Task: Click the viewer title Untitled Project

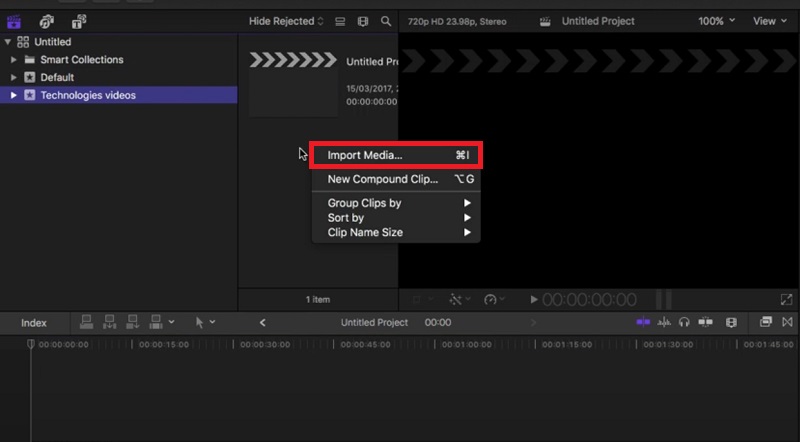Action: (x=598, y=21)
